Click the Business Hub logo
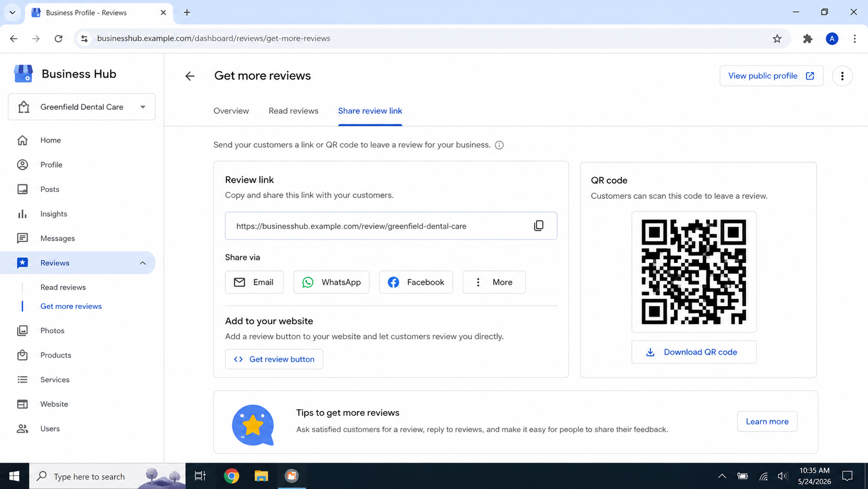 click(23, 74)
